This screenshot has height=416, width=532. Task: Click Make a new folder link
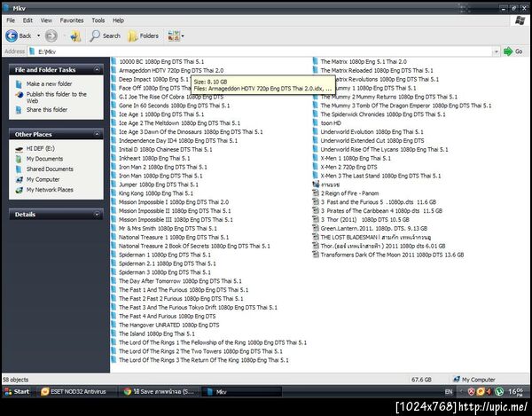point(49,83)
